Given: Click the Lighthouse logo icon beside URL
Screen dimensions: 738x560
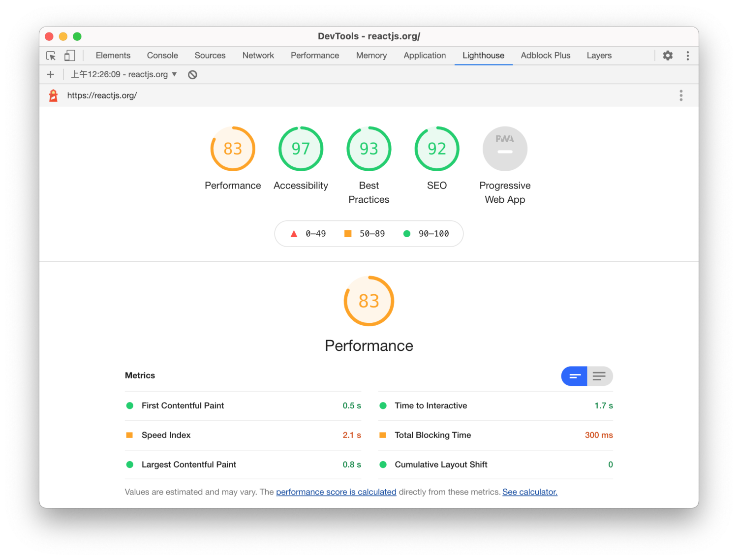Looking at the screenshot, I should (x=53, y=95).
